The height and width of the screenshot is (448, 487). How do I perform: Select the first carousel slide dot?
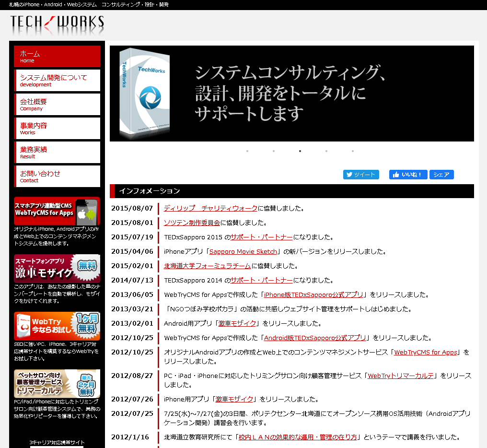tap(247, 151)
